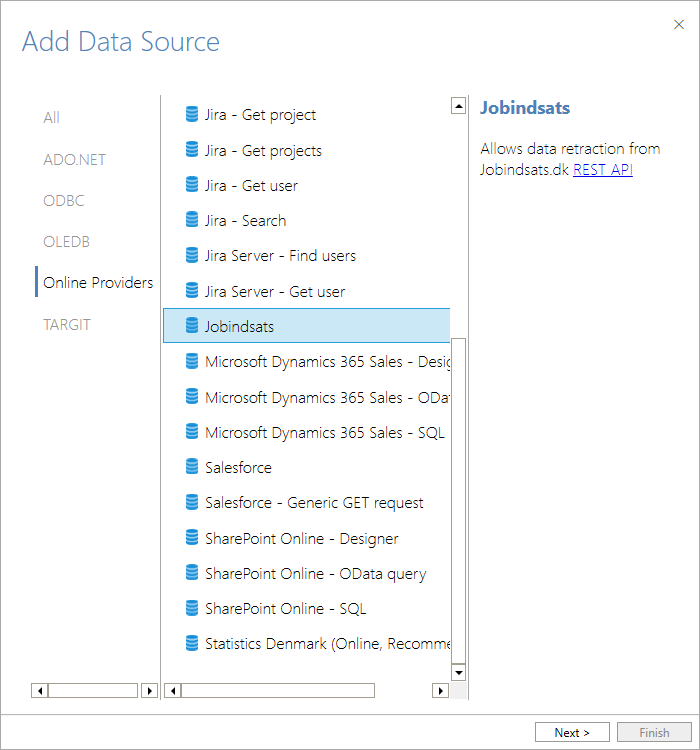Click the provider list scroll up arrow
The width and height of the screenshot is (700, 750).
click(x=458, y=106)
